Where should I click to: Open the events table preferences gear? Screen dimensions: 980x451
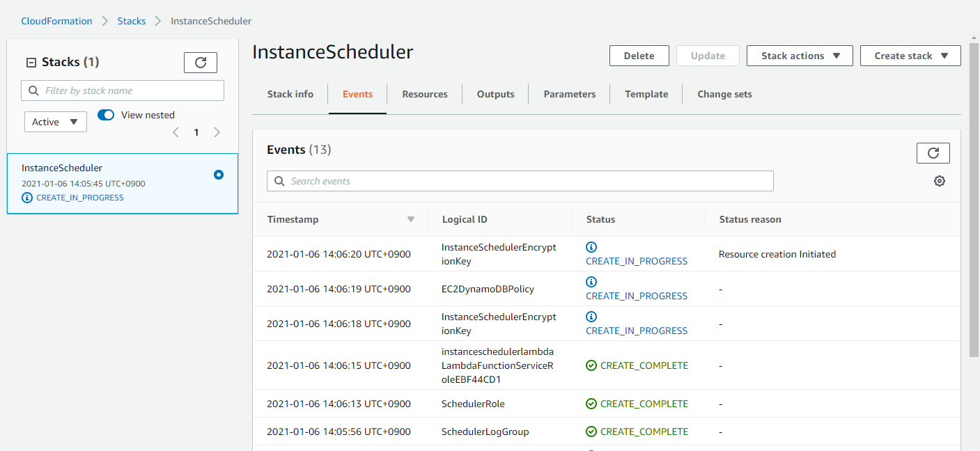939,180
